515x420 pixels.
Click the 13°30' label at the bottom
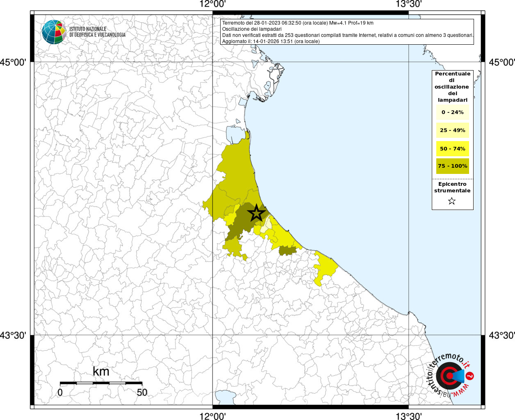tap(408, 416)
